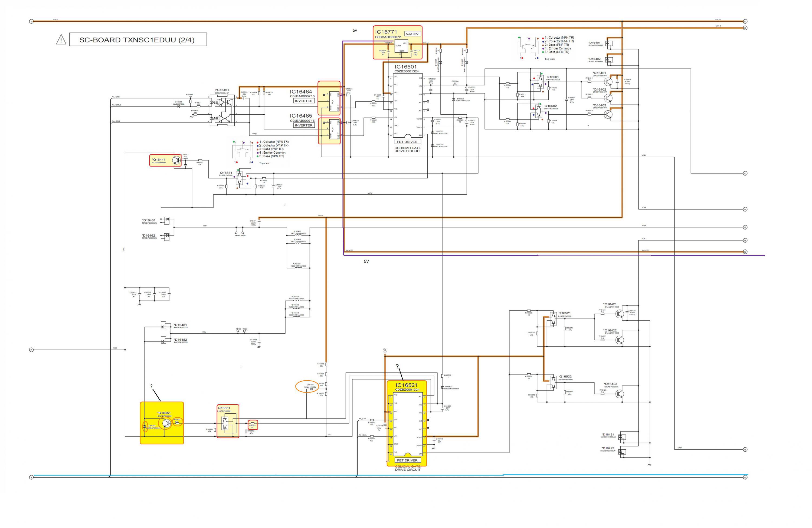The image size is (812, 528).
Task: Click the D16401 diode symbol
Action: point(609,43)
